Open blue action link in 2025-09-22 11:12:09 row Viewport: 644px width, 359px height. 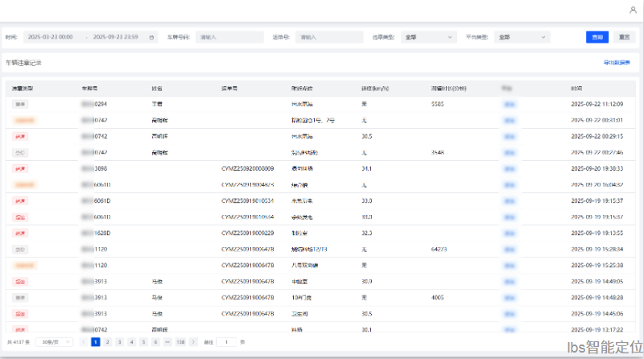(510, 105)
